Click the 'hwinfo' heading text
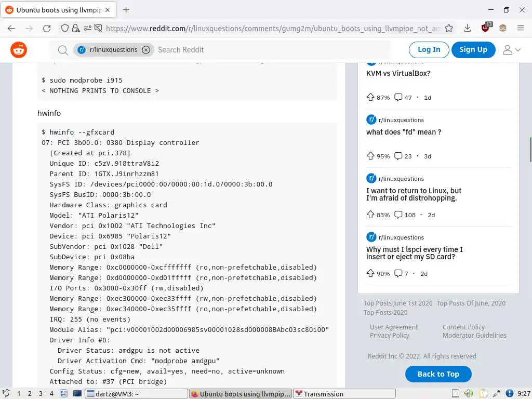 pyautogui.click(x=49, y=113)
